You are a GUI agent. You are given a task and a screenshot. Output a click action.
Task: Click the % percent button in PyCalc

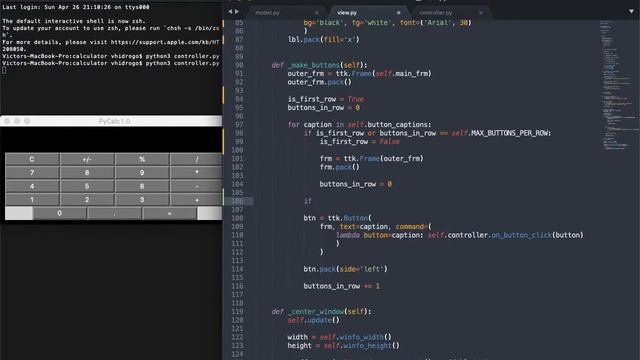point(142,159)
